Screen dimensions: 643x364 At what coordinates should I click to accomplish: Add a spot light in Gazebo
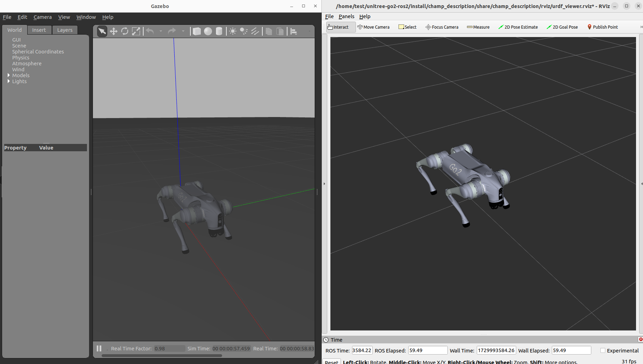tap(244, 31)
